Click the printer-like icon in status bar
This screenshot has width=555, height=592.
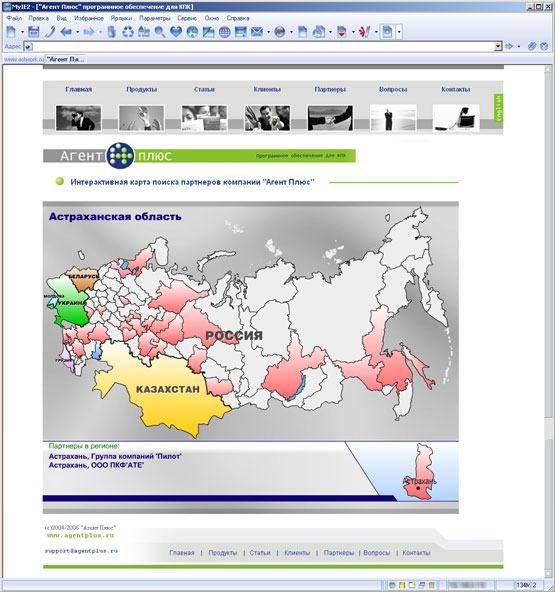pos(421,585)
